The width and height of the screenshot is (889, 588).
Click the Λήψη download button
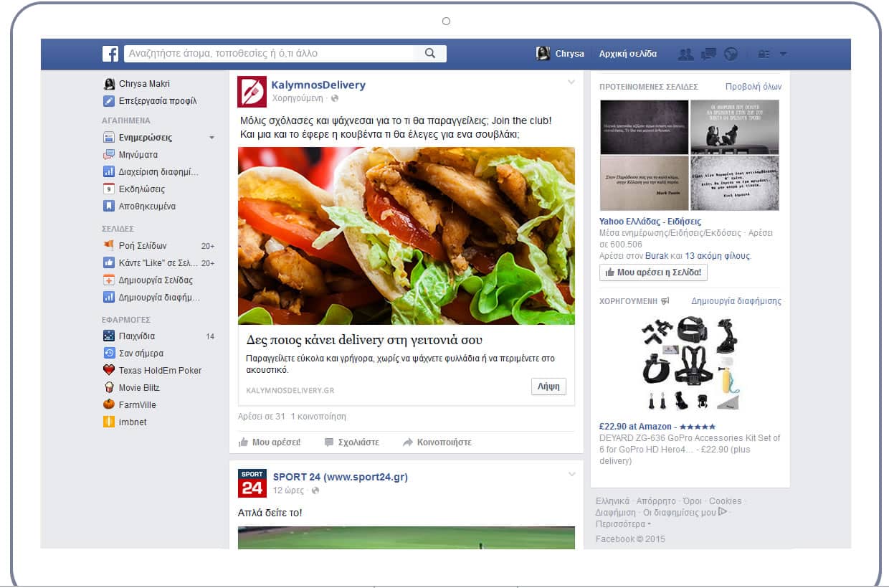(548, 387)
